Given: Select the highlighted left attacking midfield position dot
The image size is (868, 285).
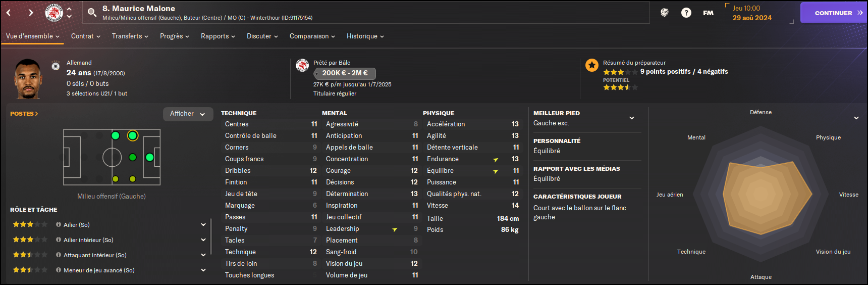Looking at the screenshot, I should pos(133,135).
